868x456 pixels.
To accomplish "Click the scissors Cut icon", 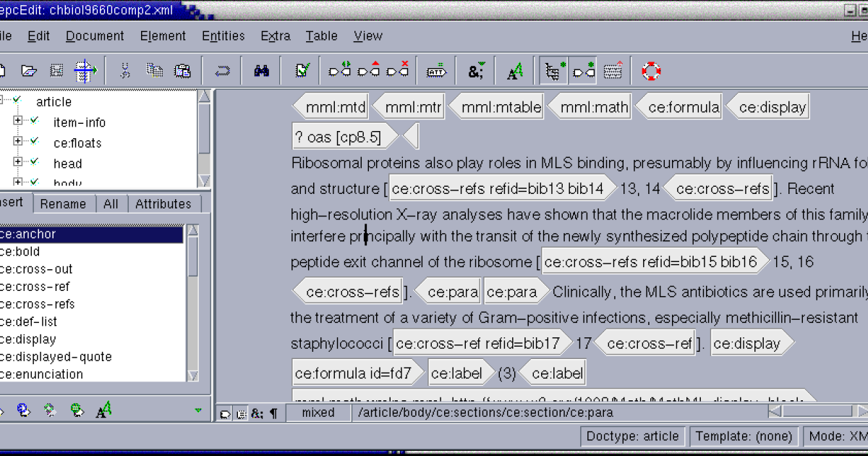I will [x=124, y=71].
